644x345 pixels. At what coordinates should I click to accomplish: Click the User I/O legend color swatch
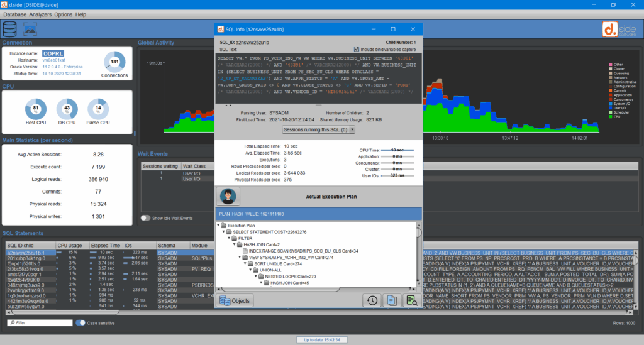click(611, 108)
